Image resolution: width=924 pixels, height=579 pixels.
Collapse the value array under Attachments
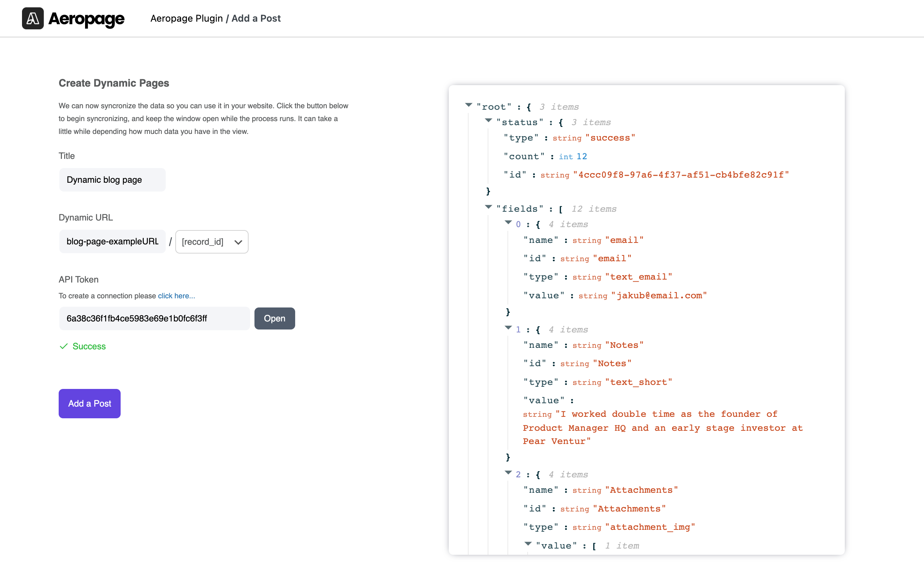coord(528,544)
